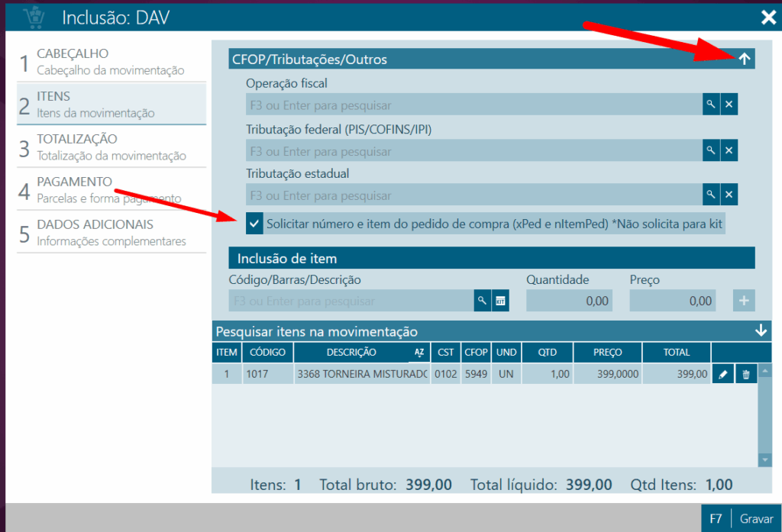The width and height of the screenshot is (782, 532).
Task: Click search icon for Tributação estadual field
Action: click(711, 195)
